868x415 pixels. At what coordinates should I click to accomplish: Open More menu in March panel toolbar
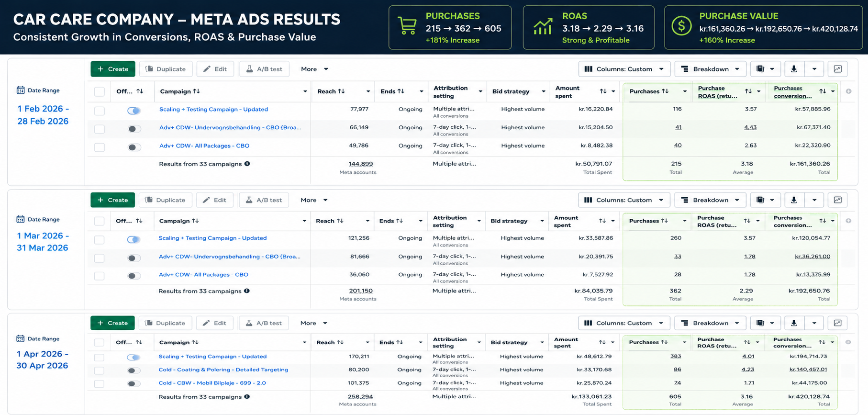pos(314,200)
